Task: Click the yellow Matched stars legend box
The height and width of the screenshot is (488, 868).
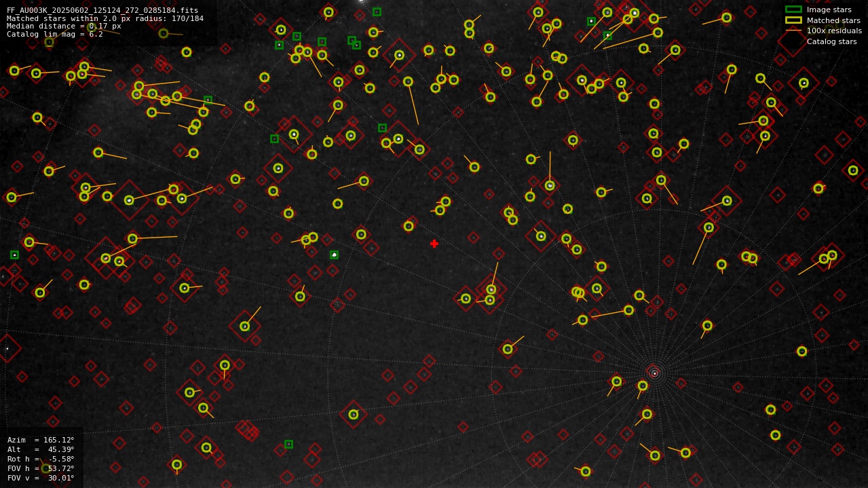Action: 793,20
